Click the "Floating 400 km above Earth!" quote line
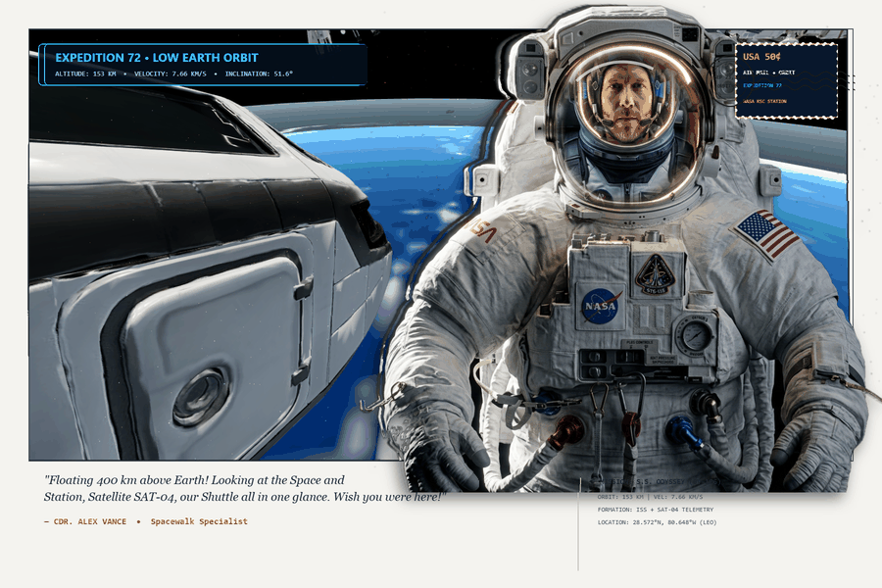The image size is (882, 588). coord(126,480)
